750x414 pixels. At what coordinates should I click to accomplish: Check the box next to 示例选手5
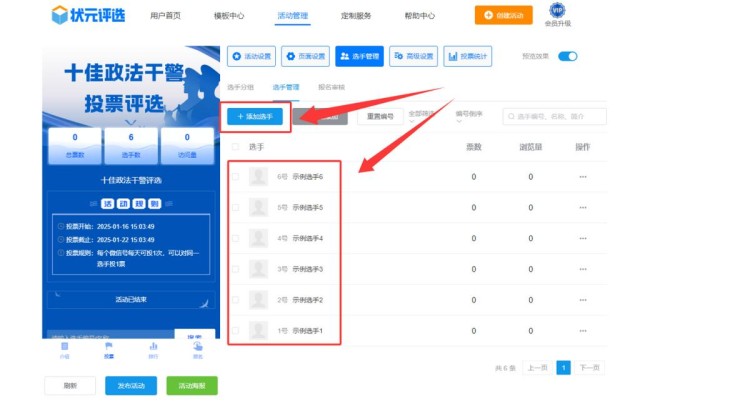tap(236, 208)
